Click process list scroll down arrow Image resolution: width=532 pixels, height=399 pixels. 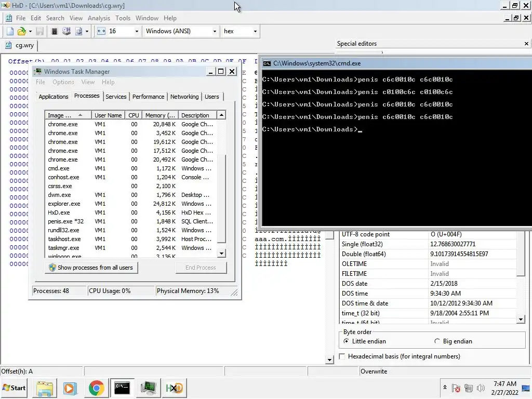pyautogui.click(x=221, y=253)
